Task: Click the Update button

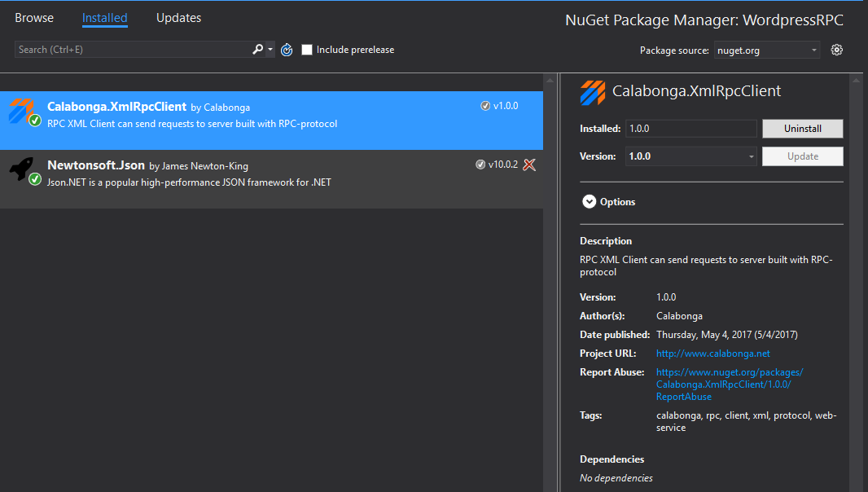Action: 803,156
